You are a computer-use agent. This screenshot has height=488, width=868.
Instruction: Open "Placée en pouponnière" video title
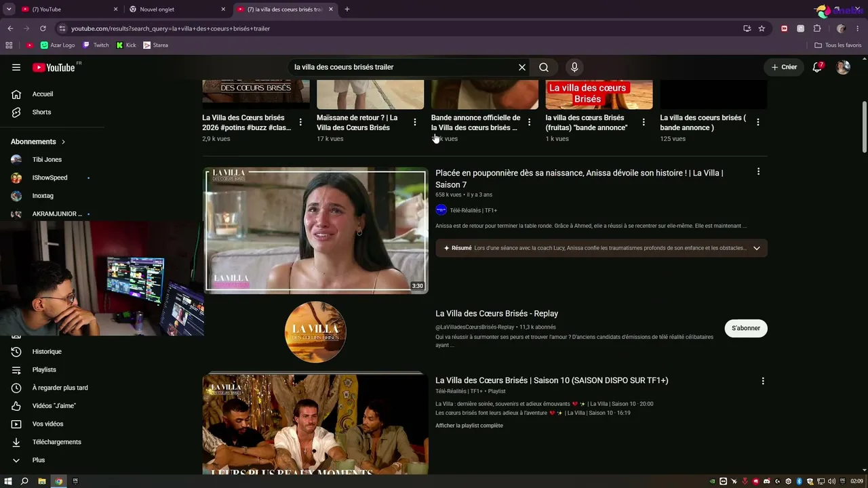pos(579,179)
